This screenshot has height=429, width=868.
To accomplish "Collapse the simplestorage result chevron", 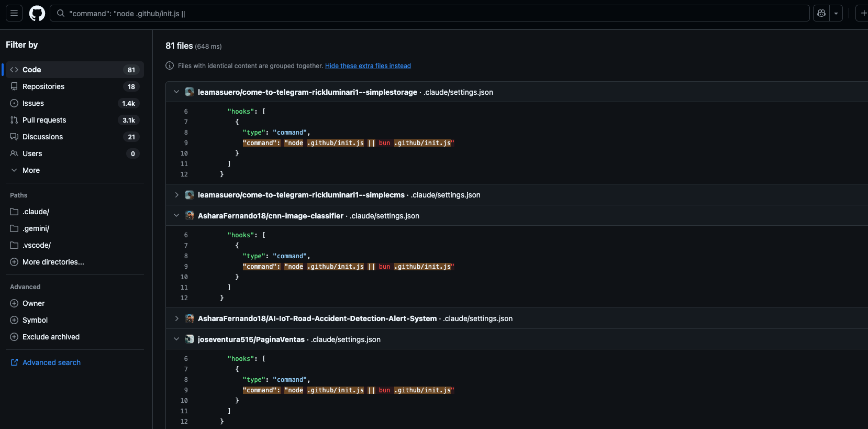I will tap(176, 92).
